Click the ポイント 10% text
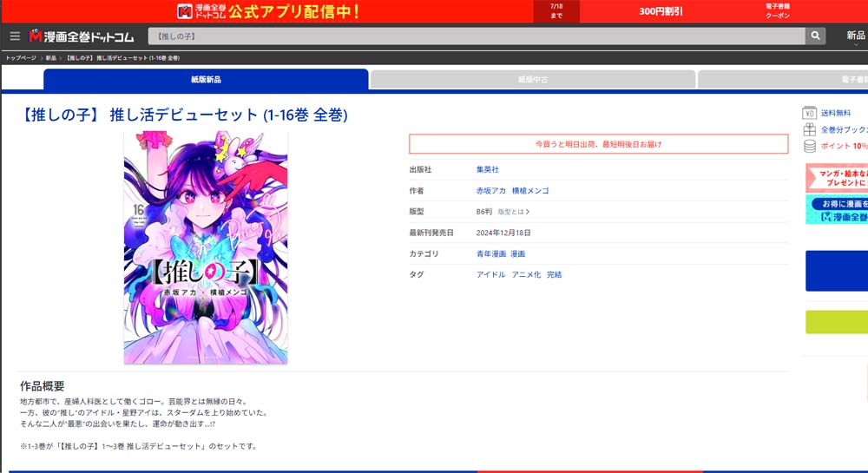Viewport: 868px width, 473px height. click(x=845, y=146)
